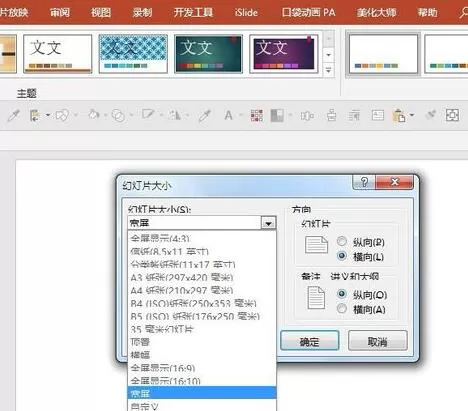Select slides 纵向(P) portrait radio button
Image resolution: width=468 pixels, height=411 pixels.
point(342,241)
